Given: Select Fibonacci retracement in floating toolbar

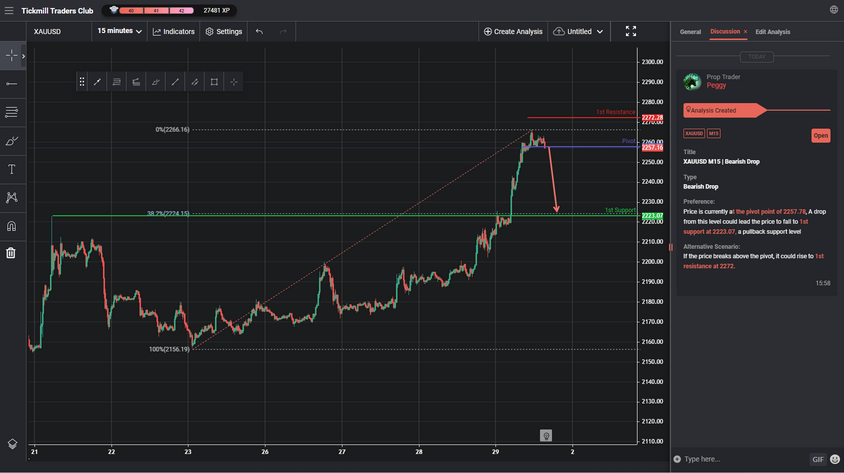Looking at the screenshot, I should 117,82.
